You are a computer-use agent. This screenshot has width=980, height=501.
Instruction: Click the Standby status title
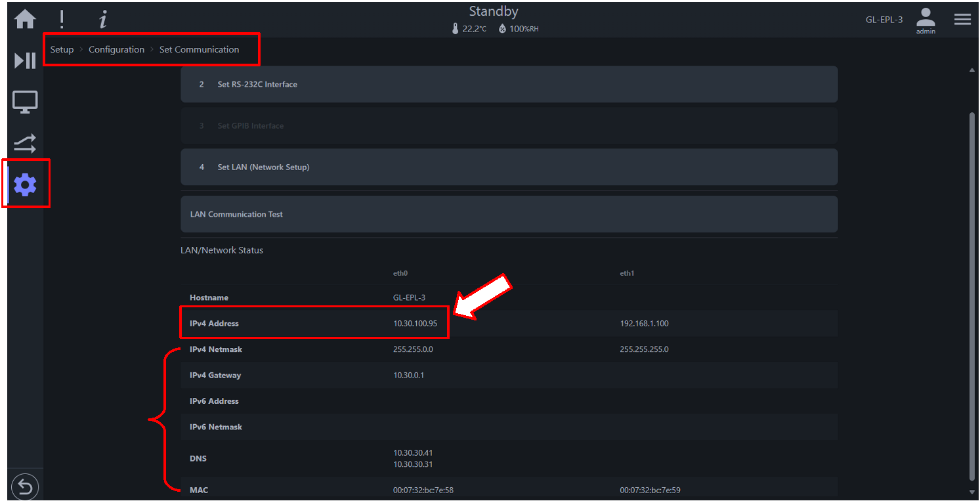(494, 11)
